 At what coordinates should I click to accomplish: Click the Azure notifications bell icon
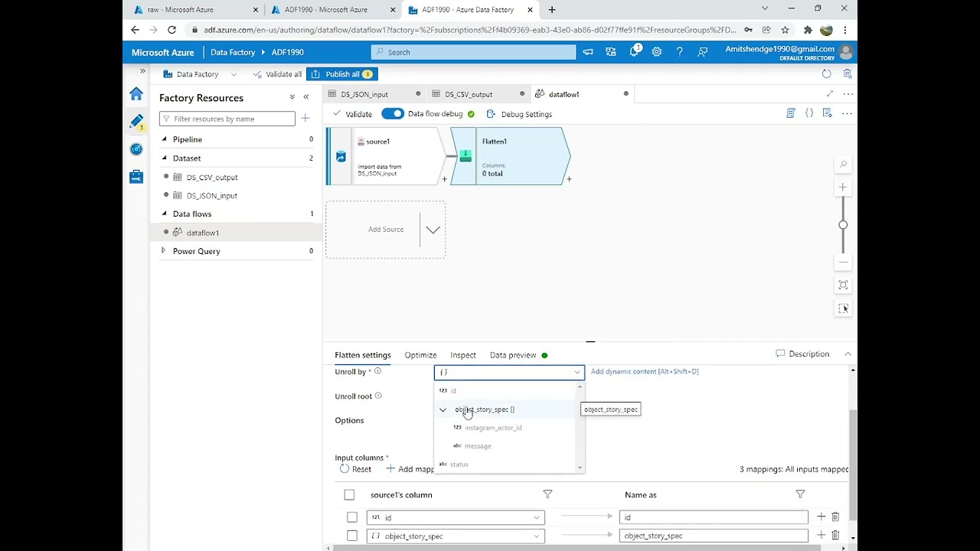click(x=634, y=52)
